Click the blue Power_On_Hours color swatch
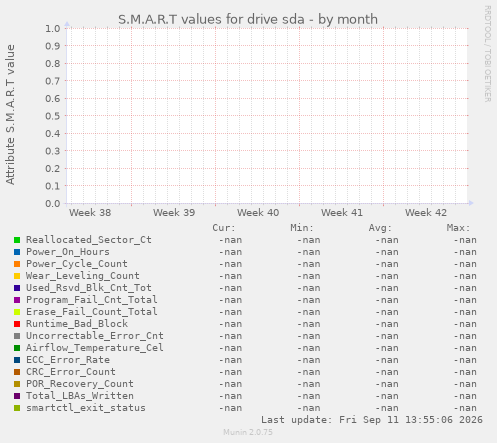 [x=17, y=252]
